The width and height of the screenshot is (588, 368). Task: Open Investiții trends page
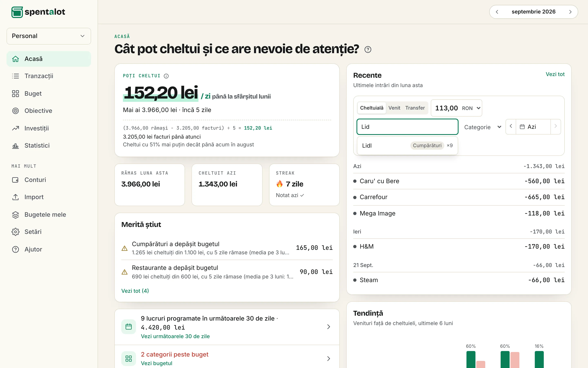click(49, 128)
